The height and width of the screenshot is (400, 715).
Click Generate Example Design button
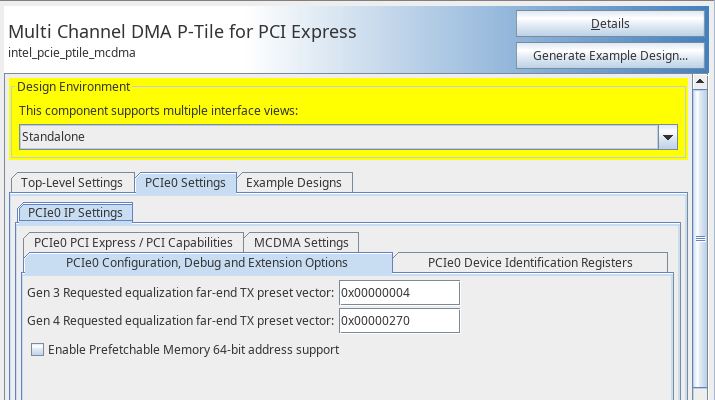[610, 55]
